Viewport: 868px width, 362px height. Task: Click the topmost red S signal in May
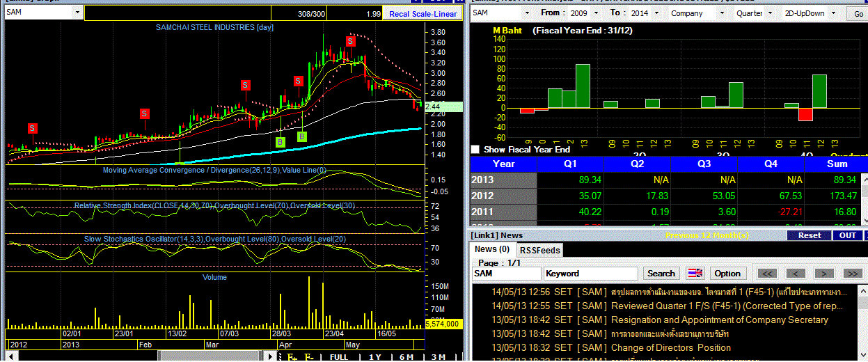pos(351,41)
